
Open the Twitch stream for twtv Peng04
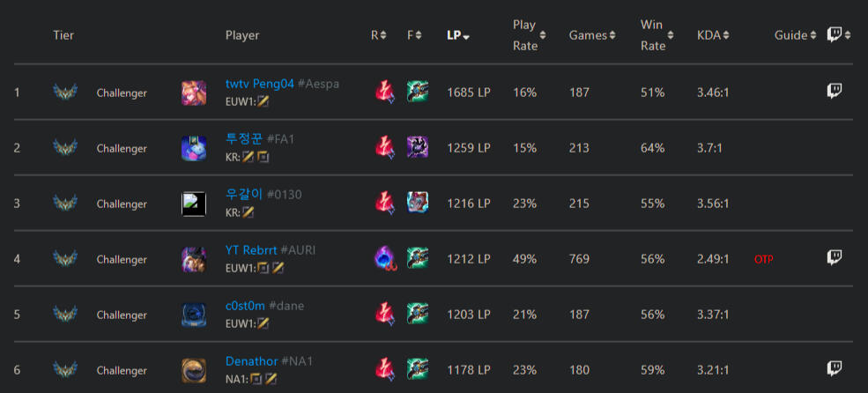point(834,91)
